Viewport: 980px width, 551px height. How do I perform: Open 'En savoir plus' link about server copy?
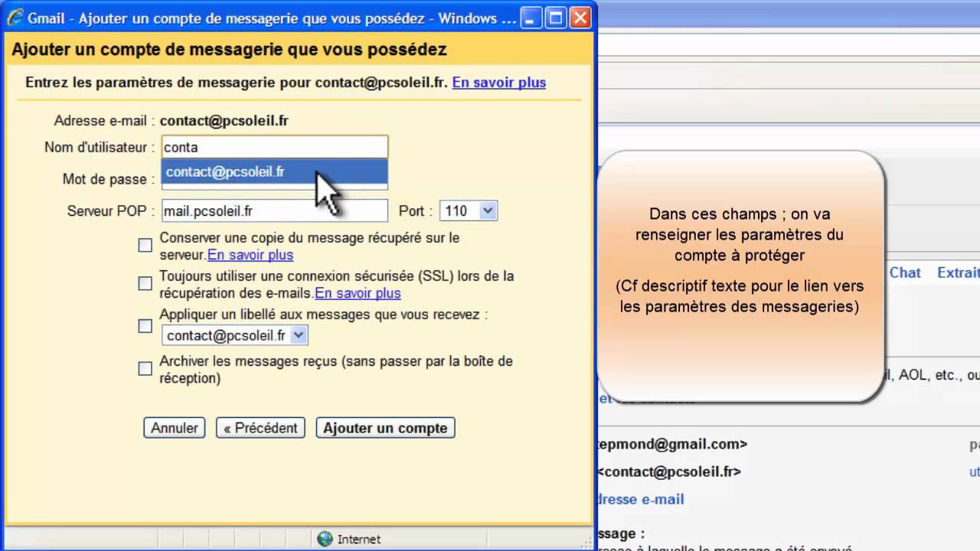point(250,255)
